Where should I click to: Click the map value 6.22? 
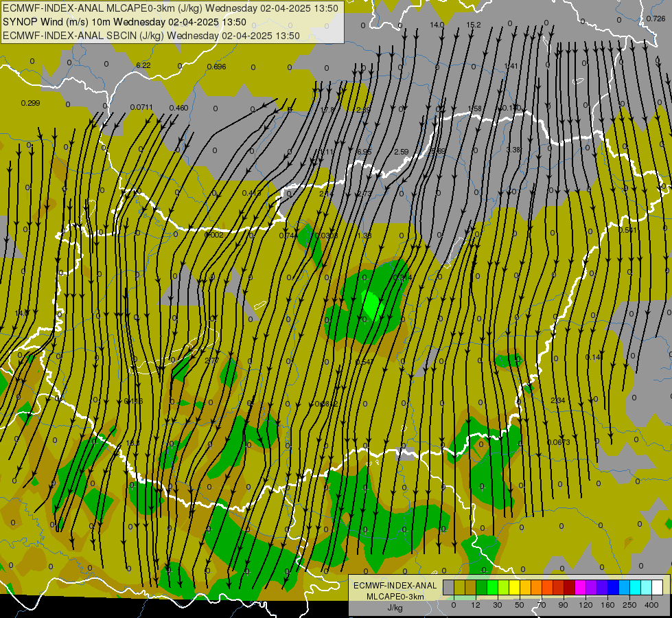(x=143, y=65)
